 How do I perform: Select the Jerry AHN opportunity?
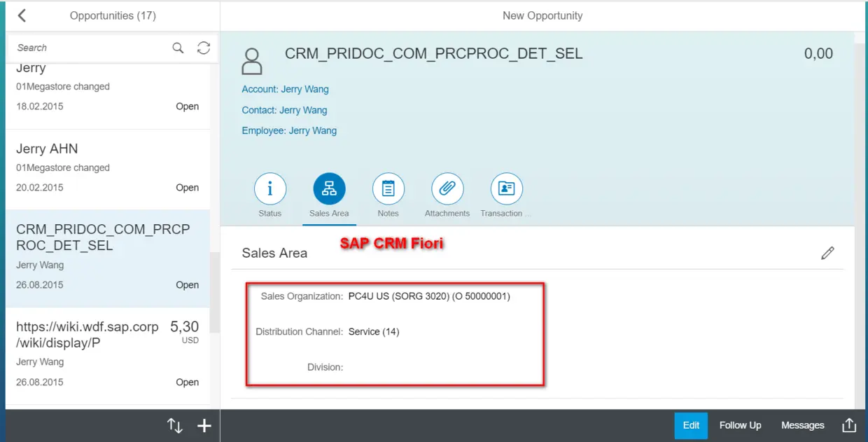click(108, 170)
